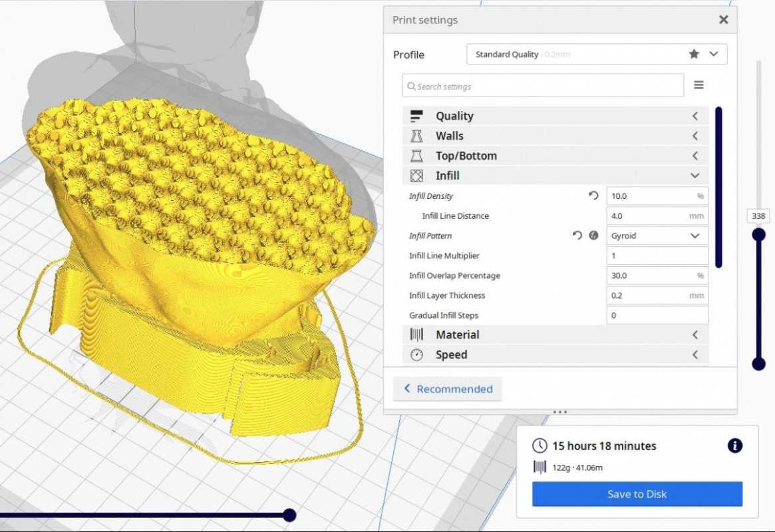This screenshot has height=532, width=775.
Task: Open settings visibility hamburger menu
Action: [x=698, y=85]
